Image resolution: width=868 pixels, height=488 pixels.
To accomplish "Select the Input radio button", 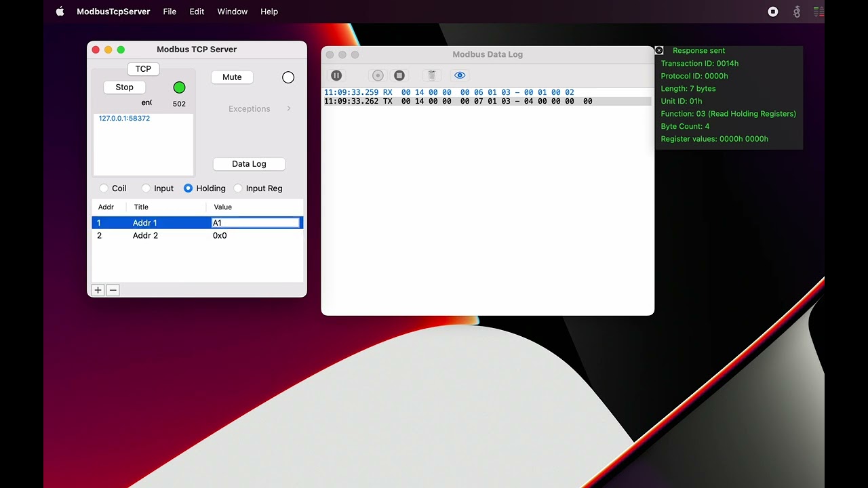I will coord(146,188).
